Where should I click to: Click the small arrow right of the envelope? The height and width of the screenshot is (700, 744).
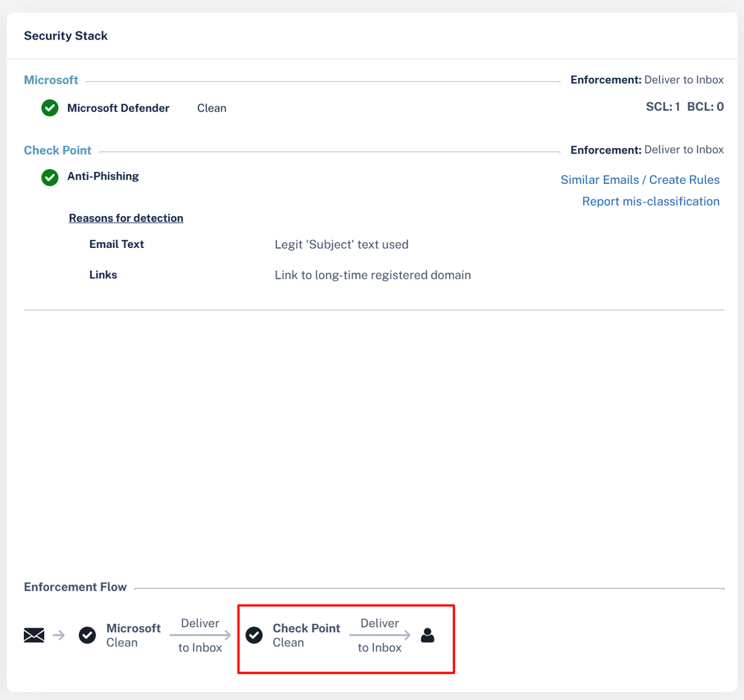pyautogui.click(x=59, y=635)
